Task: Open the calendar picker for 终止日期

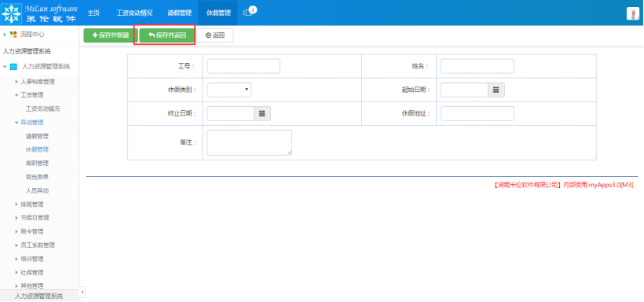Action: pos(262,113)
